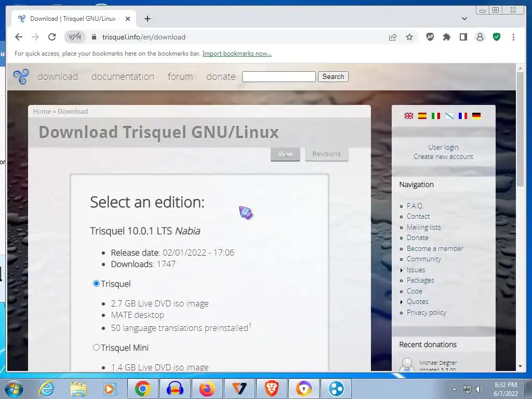Open the Privacy policy link
This screenshot has width=532, height=399.
pyautogui.click(x=427, y=312)
